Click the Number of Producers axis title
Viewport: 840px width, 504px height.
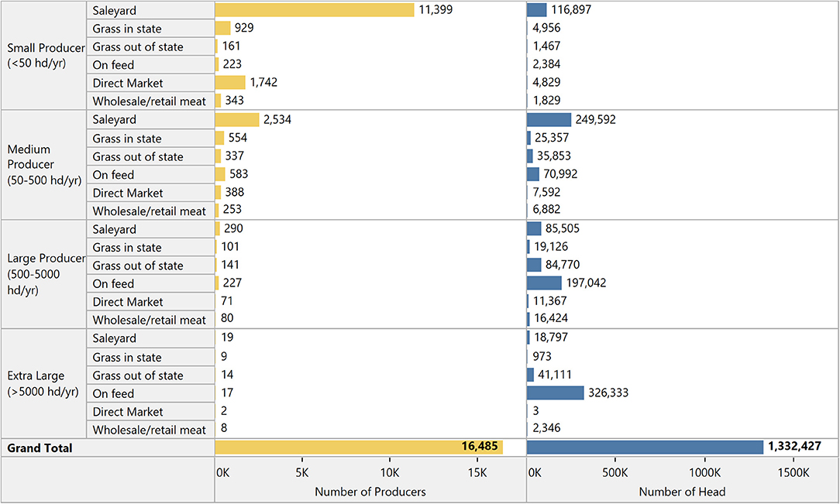(x=370, y=492)
